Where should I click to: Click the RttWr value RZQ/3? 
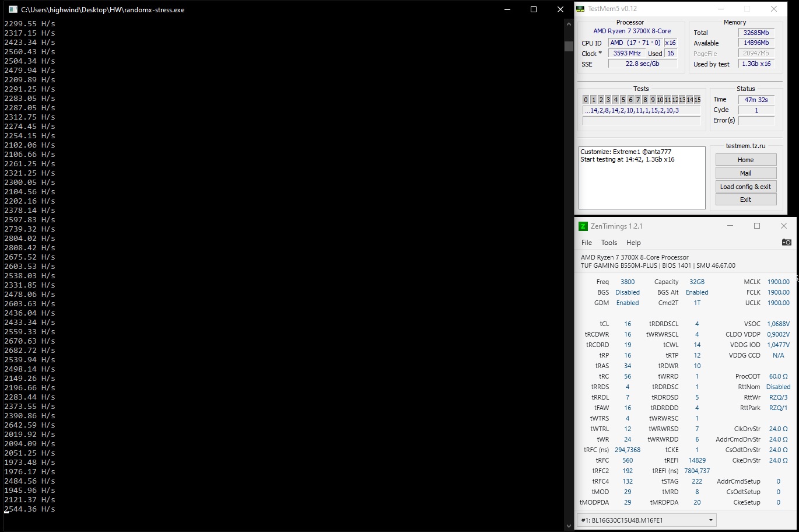pyautogui.click(x=779, y=397)
